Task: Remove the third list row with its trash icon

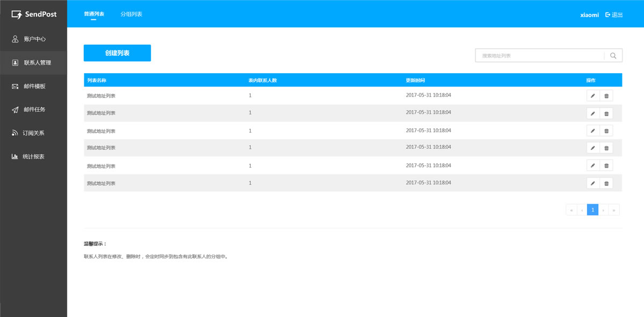Action: (606, 131)
